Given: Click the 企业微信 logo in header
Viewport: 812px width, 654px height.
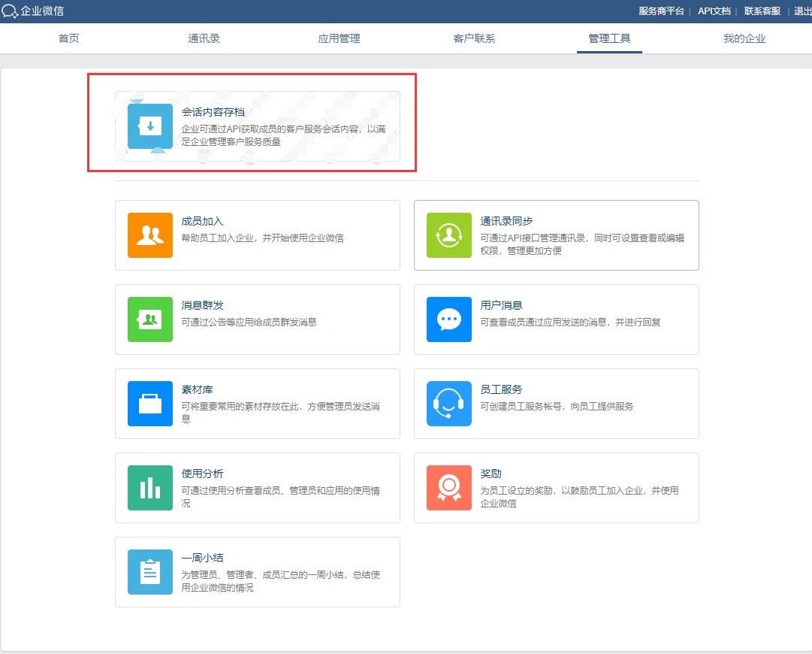Looking at the screenshot, I should tap(34, 11).
